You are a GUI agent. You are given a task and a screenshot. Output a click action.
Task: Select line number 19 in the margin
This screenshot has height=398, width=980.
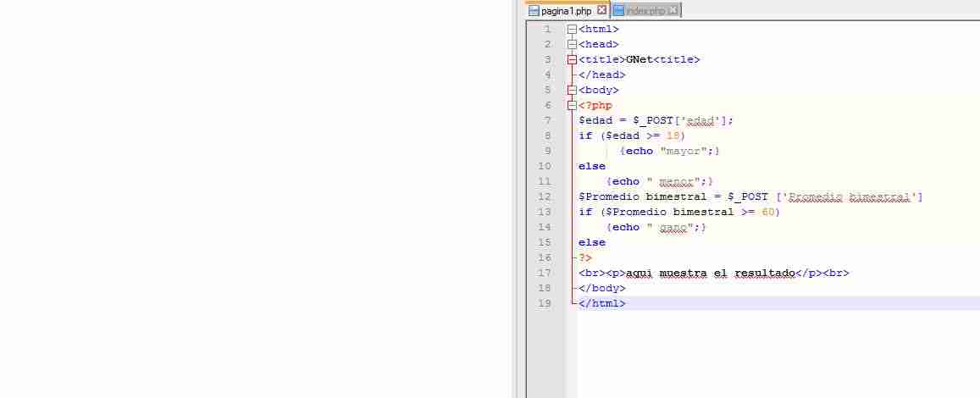[545, 304]
